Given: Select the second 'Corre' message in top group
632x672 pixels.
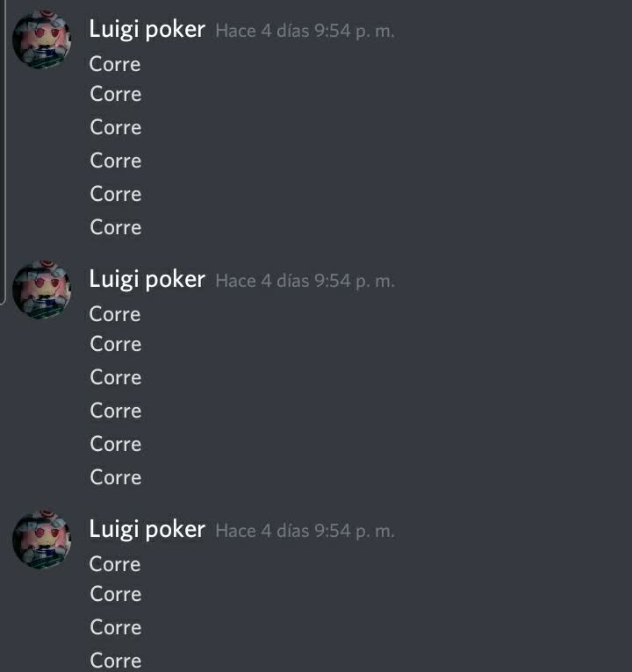Looking at the screenshot, I should point(116,94).
